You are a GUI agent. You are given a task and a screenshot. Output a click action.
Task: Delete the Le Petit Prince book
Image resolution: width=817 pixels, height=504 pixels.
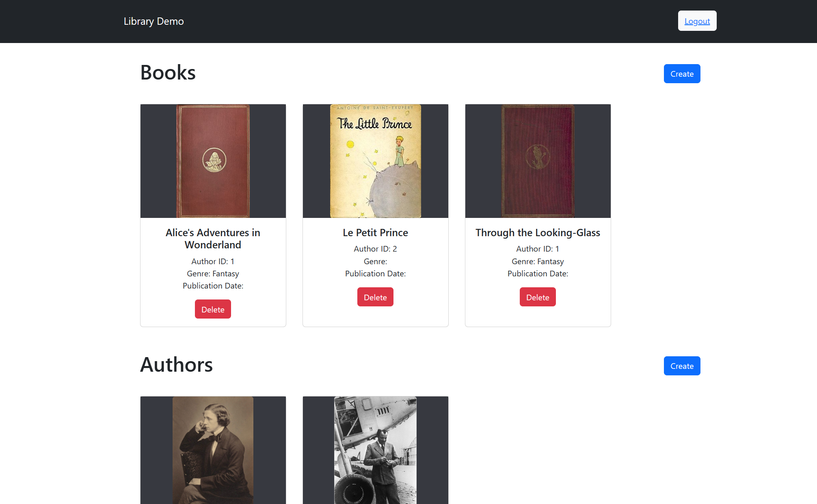[375, 297]
